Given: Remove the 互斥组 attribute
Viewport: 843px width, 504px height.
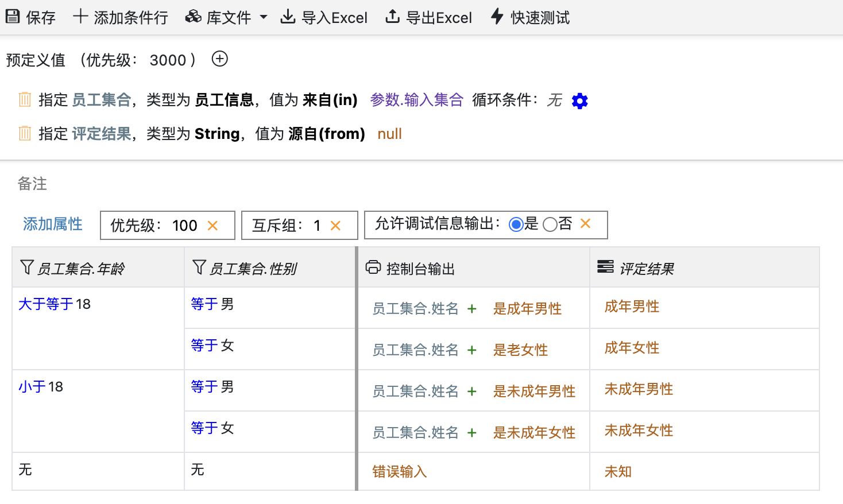Looking at the screenshot, I should tap(335, 226).
